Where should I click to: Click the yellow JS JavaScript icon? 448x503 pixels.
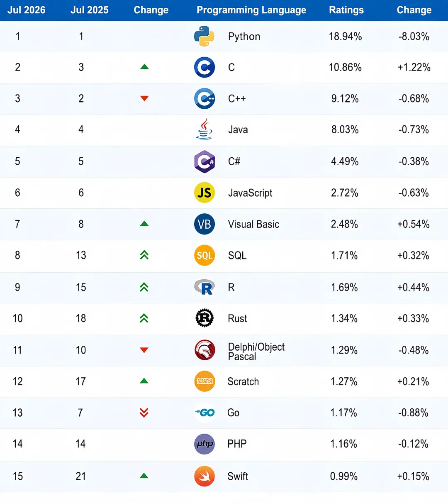pos(205,193)
